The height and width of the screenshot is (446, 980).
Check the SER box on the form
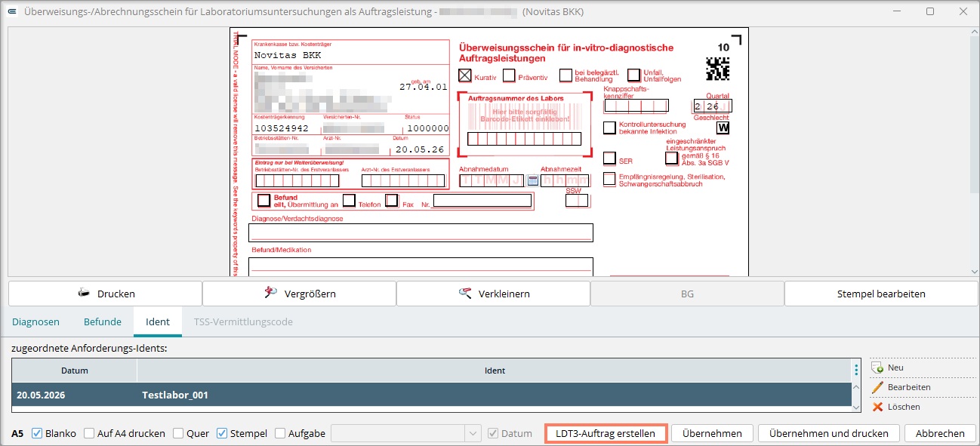(609, 158)
